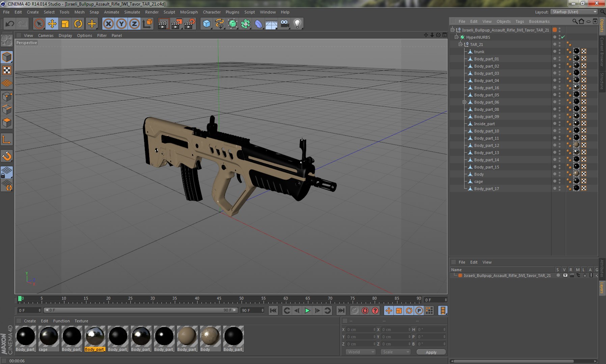Toggle autokeying button
Viewport: 606px width, 364px height.
pos(365,310)
